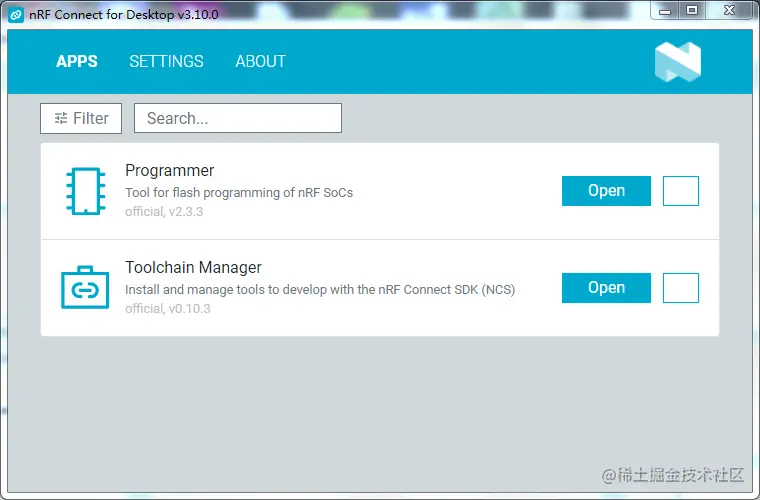Maximize the nRF Connect window

click(692, 11)
